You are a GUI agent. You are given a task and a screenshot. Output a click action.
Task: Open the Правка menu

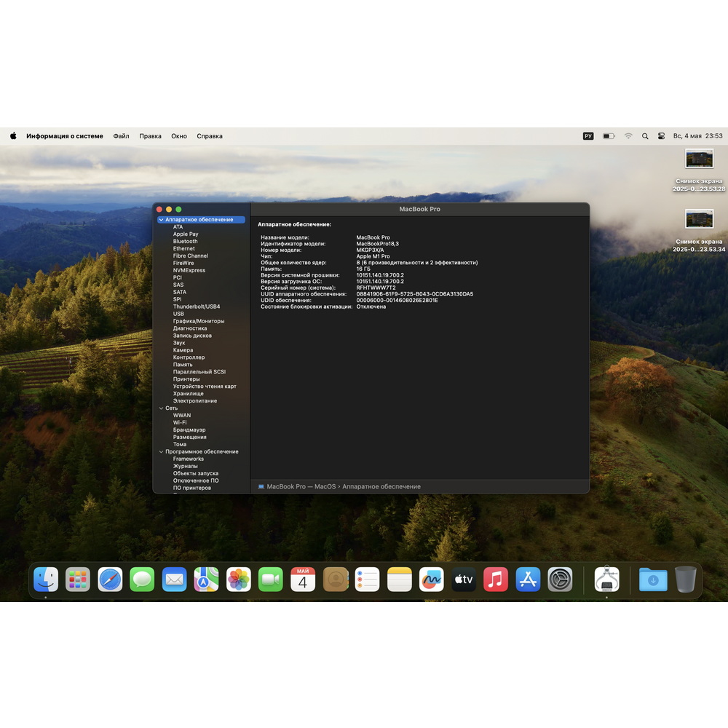coord(151,136)
